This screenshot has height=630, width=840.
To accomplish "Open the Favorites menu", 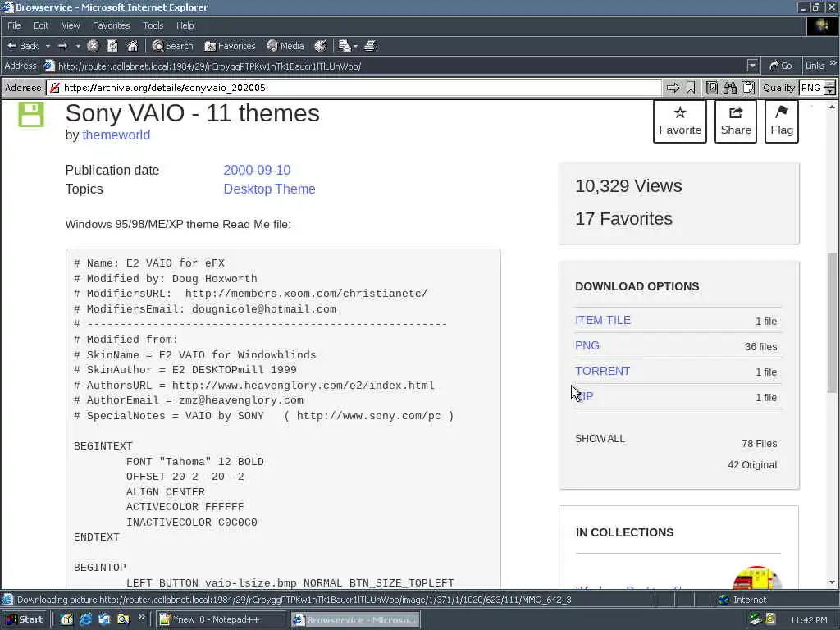I will (x=111, y=25).
